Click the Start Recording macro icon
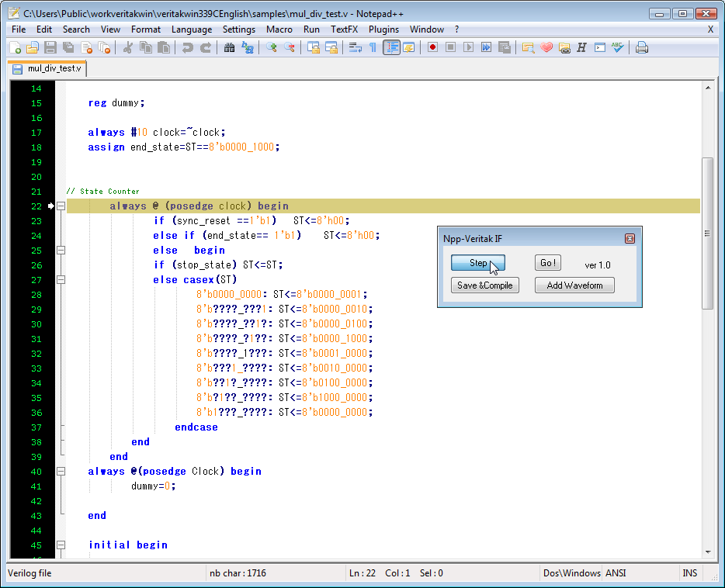The image size is (725, 588). point(433,47)
